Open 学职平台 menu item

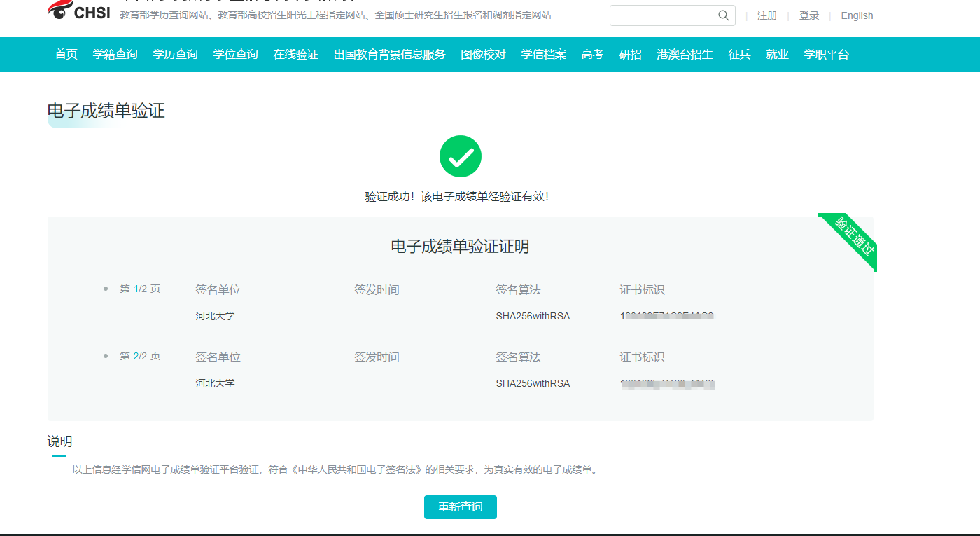coord(826,55)
